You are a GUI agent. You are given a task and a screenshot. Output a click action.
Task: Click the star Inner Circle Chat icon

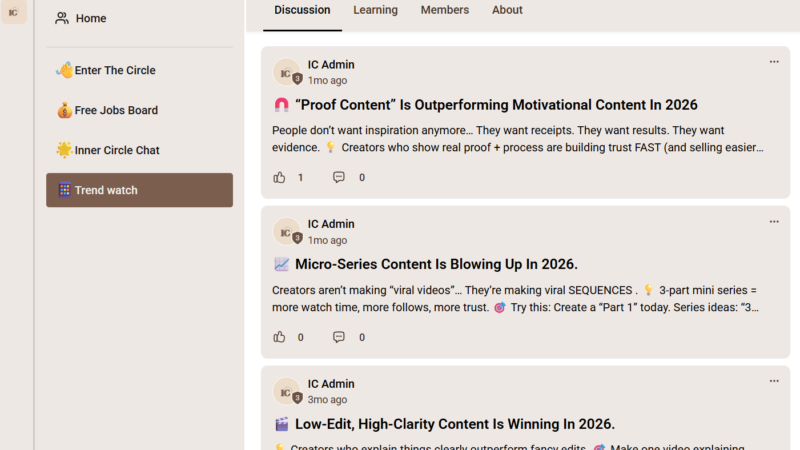pyautogui.click(x=64, y=149)
